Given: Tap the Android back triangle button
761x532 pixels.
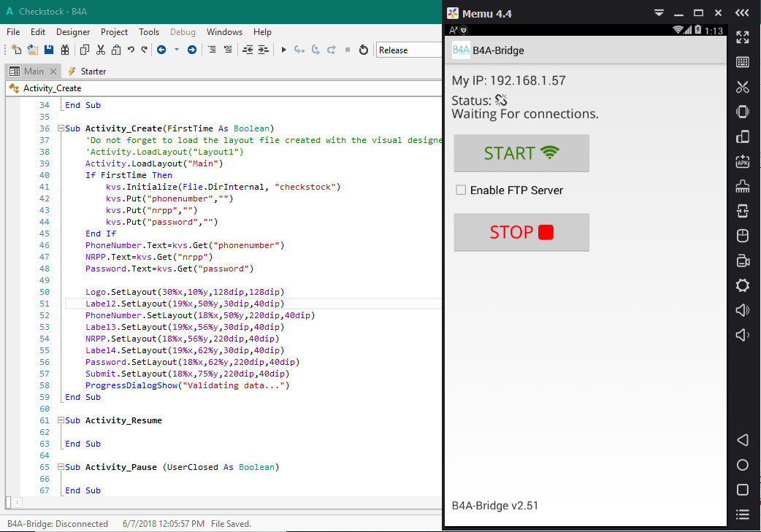Looking at the screenshot, I should point(743,440).
